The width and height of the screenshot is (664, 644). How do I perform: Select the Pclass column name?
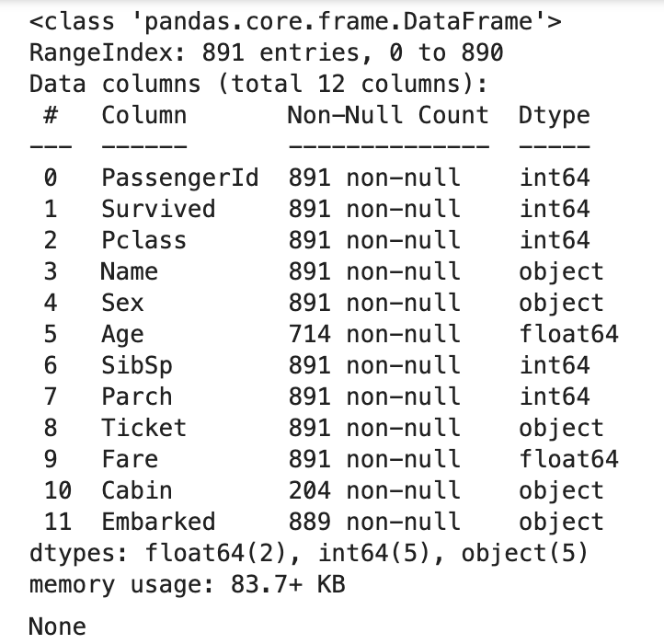coord(143,240)
